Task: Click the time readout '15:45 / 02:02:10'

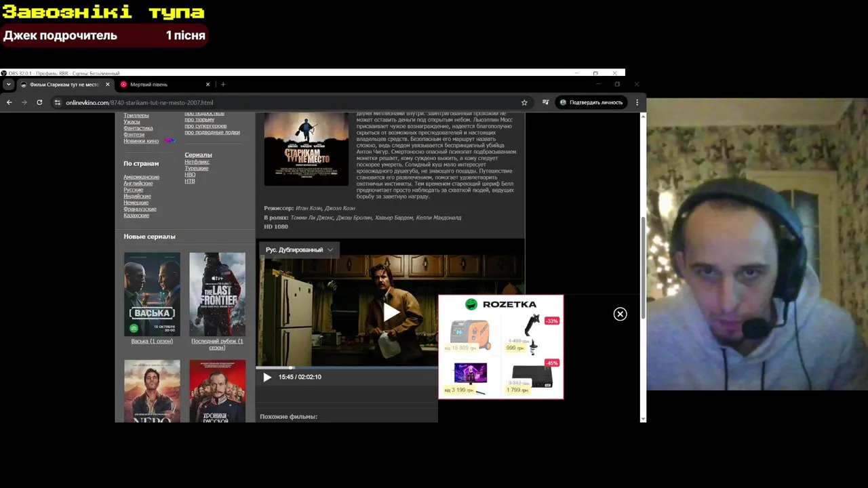Action: [300, 377]
